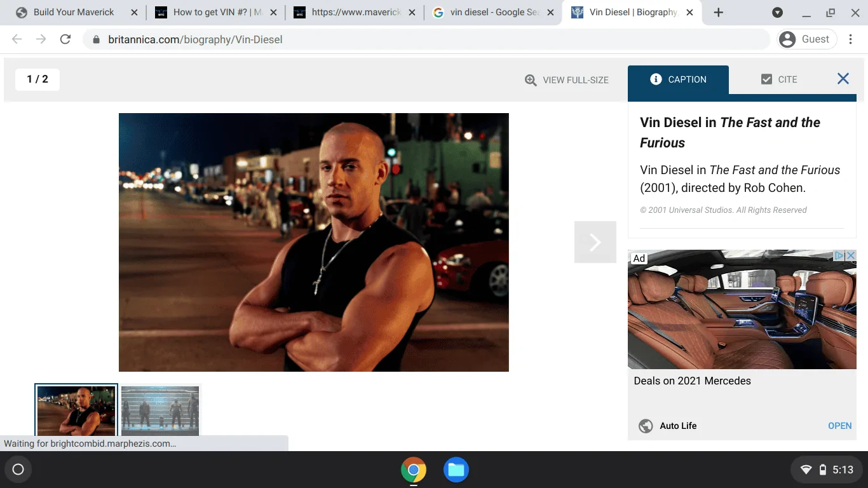Select the Caption tab
The image size is (868, 488).
[x=678, y=79]
